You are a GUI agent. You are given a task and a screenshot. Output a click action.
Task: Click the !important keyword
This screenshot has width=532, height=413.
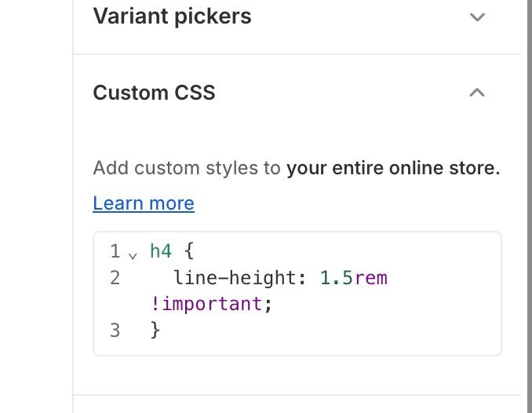pyautogui.click(x=206, y=303)
